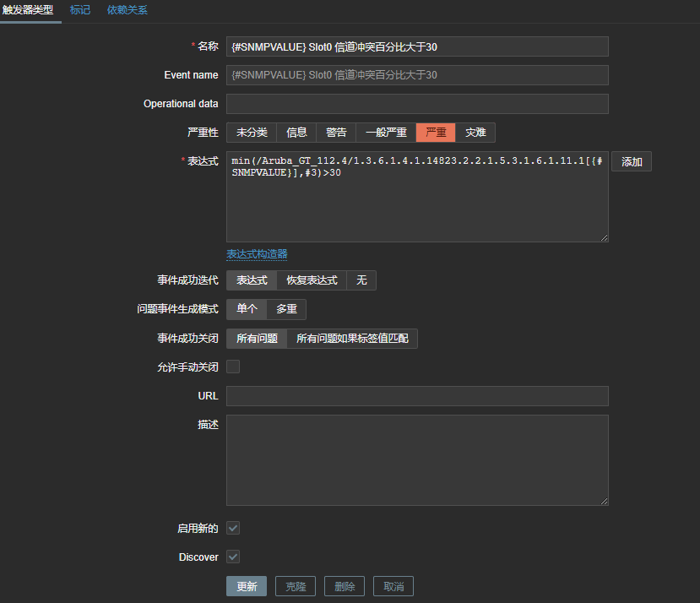Open the 表达式构造器 link
This screenshot has height=603, width=700.
click(x=257, y=254)
